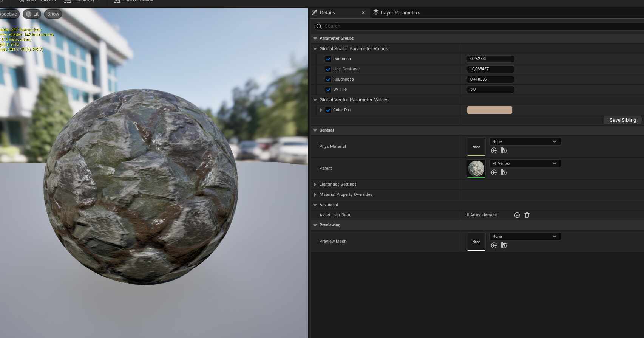Use selected asset for Parent material
Screen dimensions: 644x338
point(494,172)
